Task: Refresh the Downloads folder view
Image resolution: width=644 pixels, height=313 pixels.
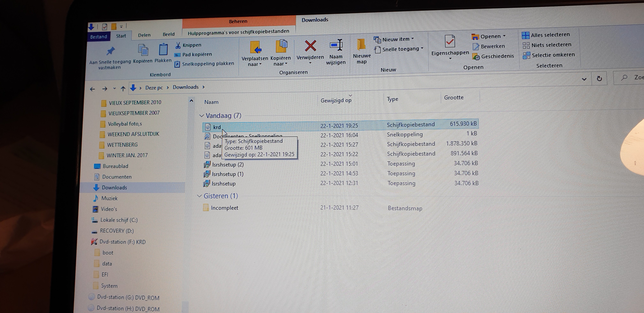Action: click(599, 79)
